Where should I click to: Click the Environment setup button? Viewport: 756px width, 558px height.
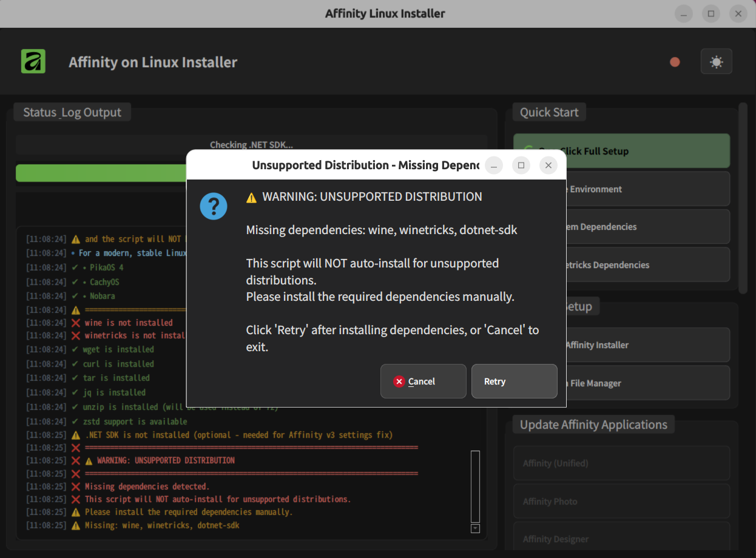(621, 189)
